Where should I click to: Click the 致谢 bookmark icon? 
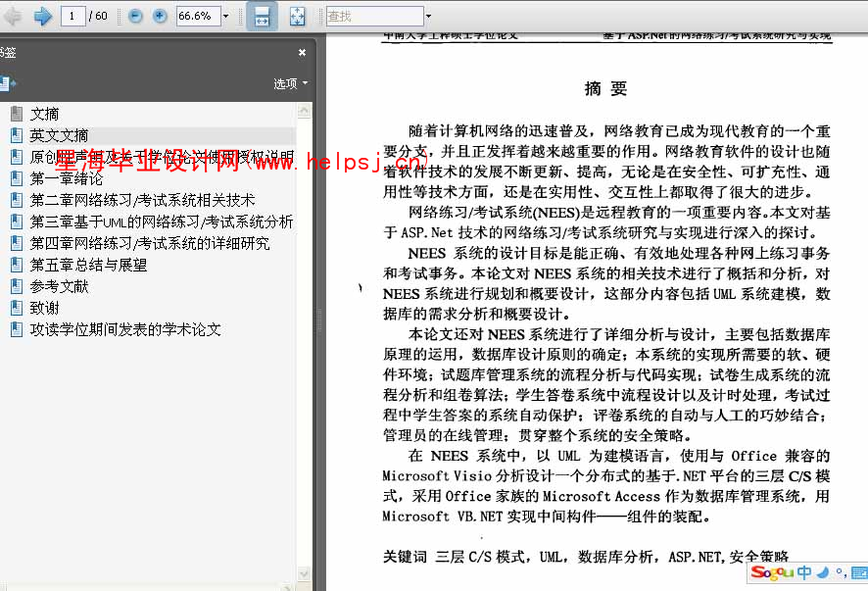(17, 308)
